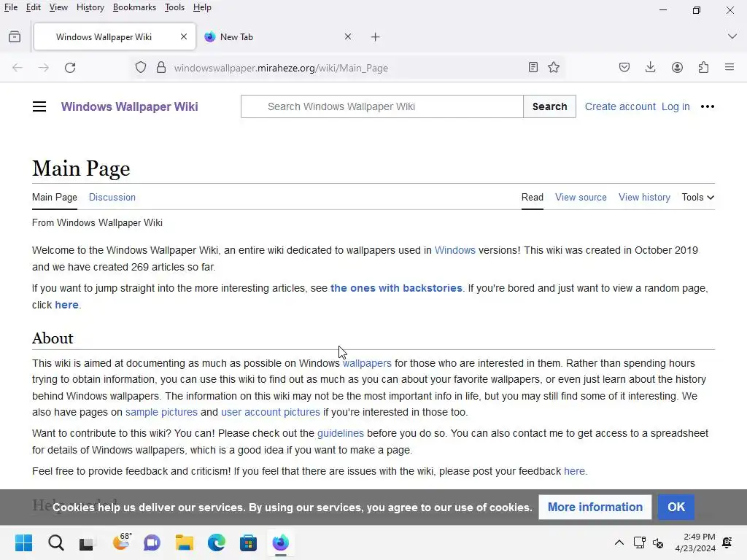Open the View source tab
This screenshot has width=747, height=560.
click(581, 197)
